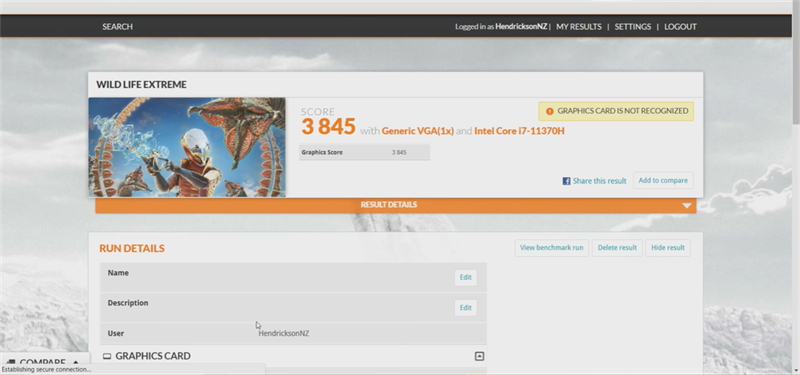
Task: Click the Facebook share icon
Action: coord(566,181)
